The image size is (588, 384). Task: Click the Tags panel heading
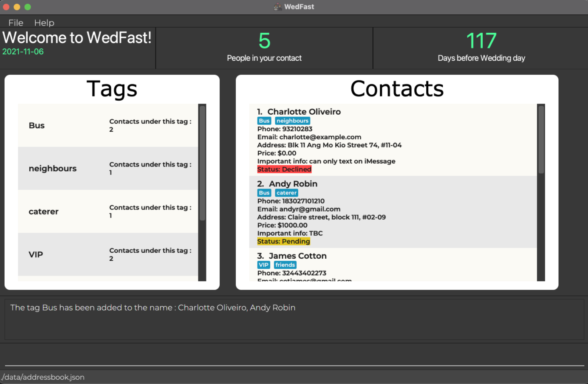point(112,89)
